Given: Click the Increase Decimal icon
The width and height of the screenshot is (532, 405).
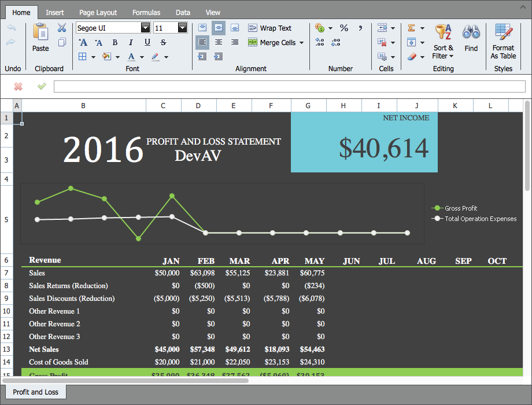Looking at the screenshot, I should tap(320, 42).
